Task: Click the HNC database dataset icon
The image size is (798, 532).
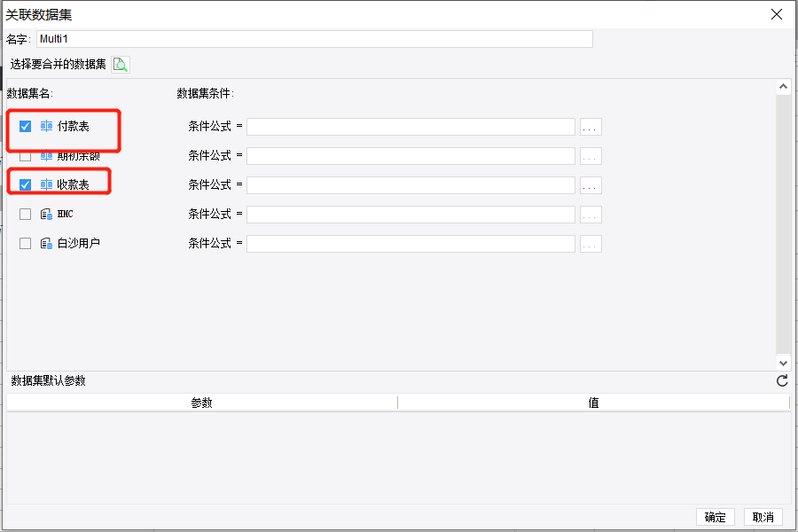Action: tap(46, 215)
